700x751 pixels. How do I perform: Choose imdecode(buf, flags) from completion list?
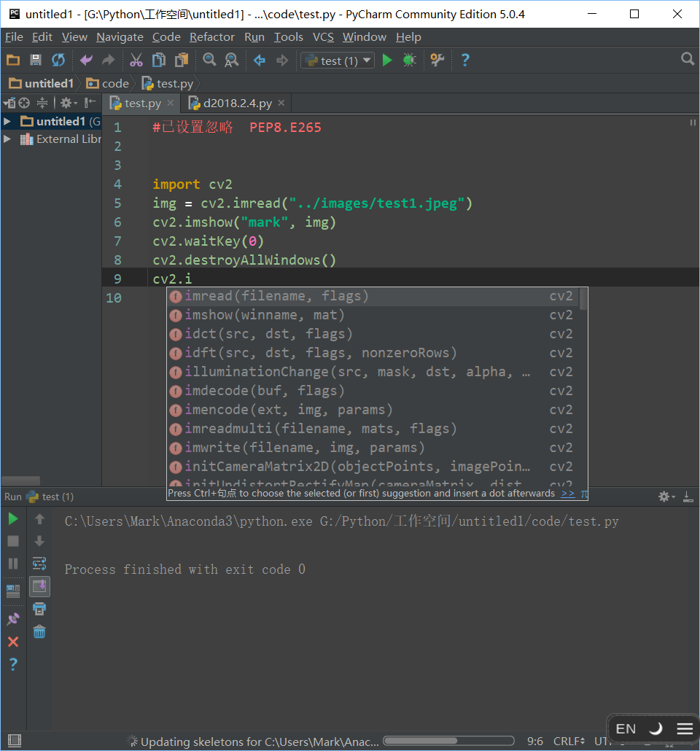tap(373, 391)
